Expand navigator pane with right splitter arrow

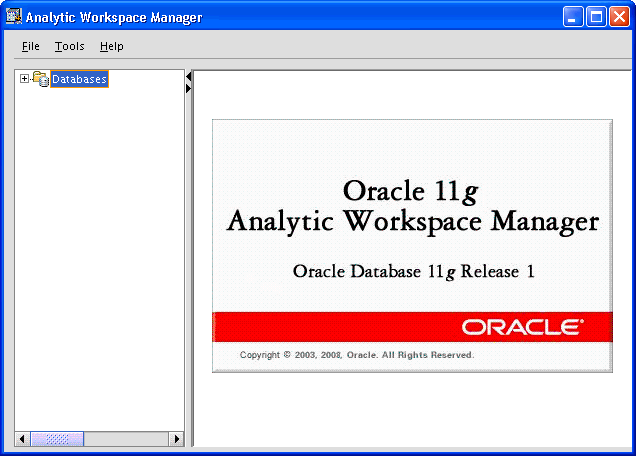coord(189,88)
